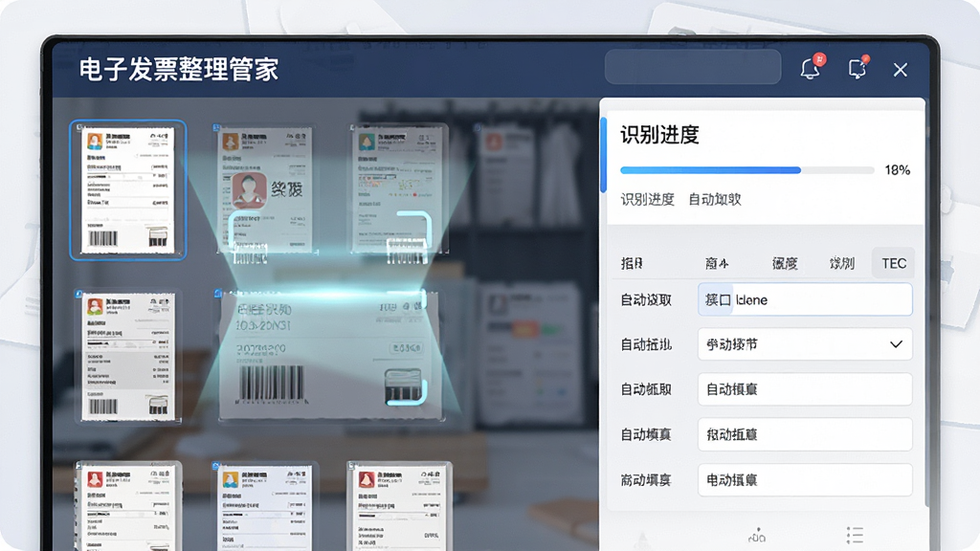This screenshot has height=551, width=980.
Task: Select the first tab in the TEC tab row
Action: [x=632, y=263]
